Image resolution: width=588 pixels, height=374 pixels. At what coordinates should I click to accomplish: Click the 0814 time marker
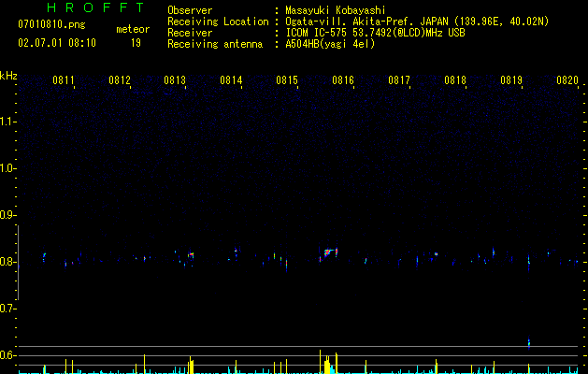tap(231, 80)
